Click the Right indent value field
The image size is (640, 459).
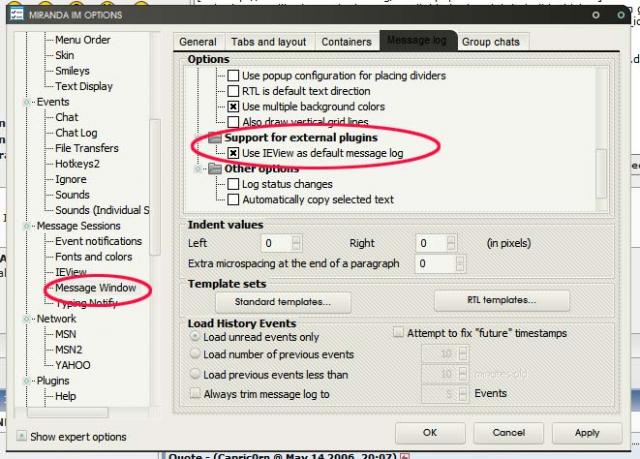pos(431,243)
